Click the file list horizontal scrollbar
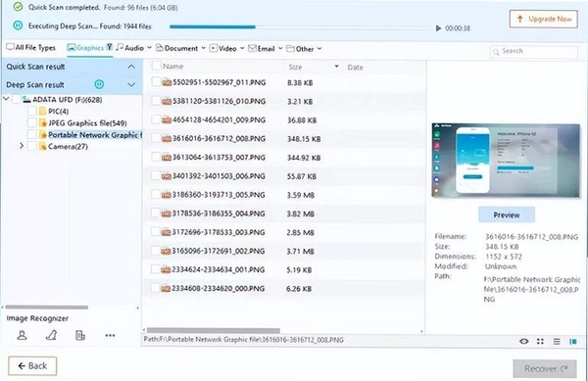588x381 pixels. pos(214,331)
